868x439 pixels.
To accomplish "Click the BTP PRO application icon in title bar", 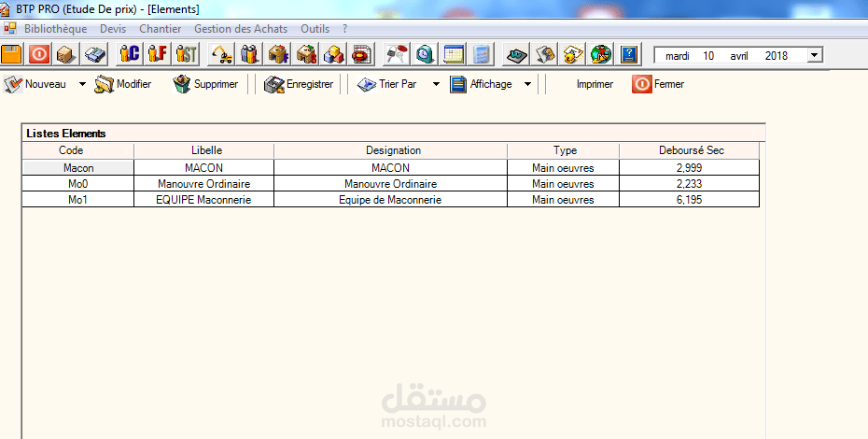I will [5, 9].
